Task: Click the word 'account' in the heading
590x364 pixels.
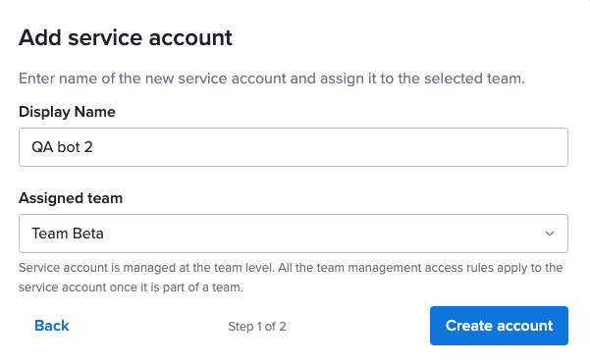Action: coord(190,37)
